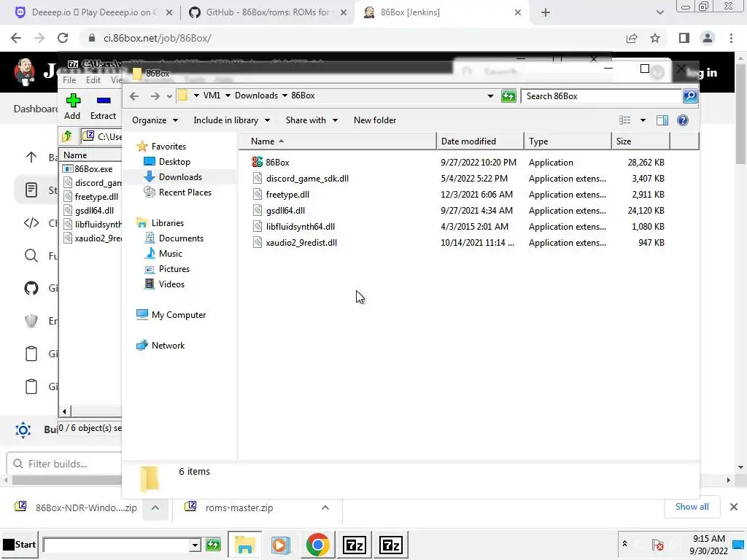This screenshot has height=560, width=747.
Task: Open Chrome from the taskbar
Action: pos(318,545)
